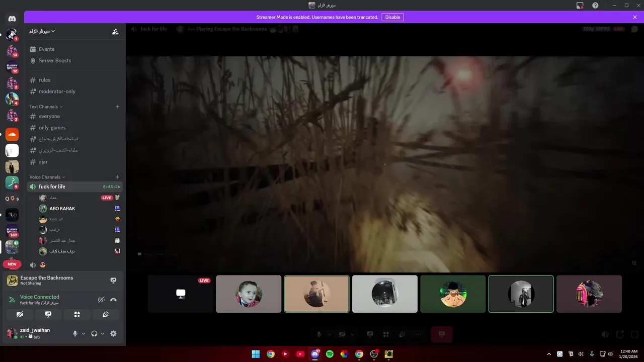Viewport: 644px width, 362px height.
Task: Open the help icon in title bar
Action: click(x=595, y=5)
